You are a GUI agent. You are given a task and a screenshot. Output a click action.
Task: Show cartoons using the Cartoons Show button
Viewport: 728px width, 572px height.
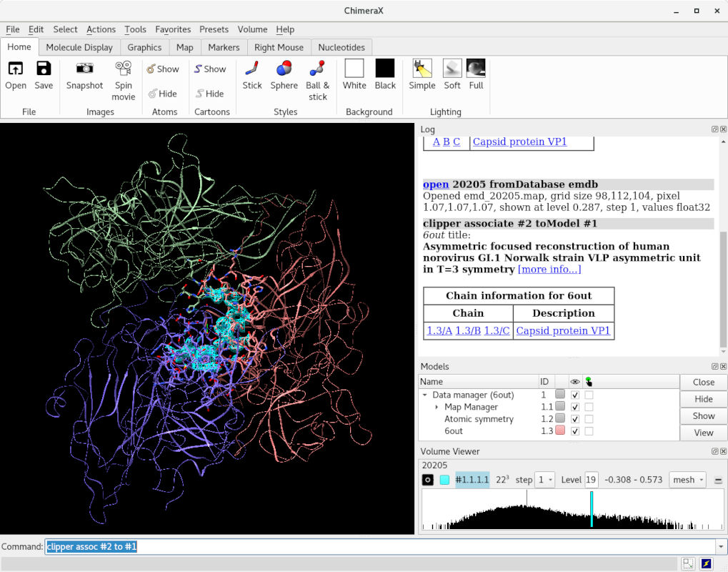(210, 69)
